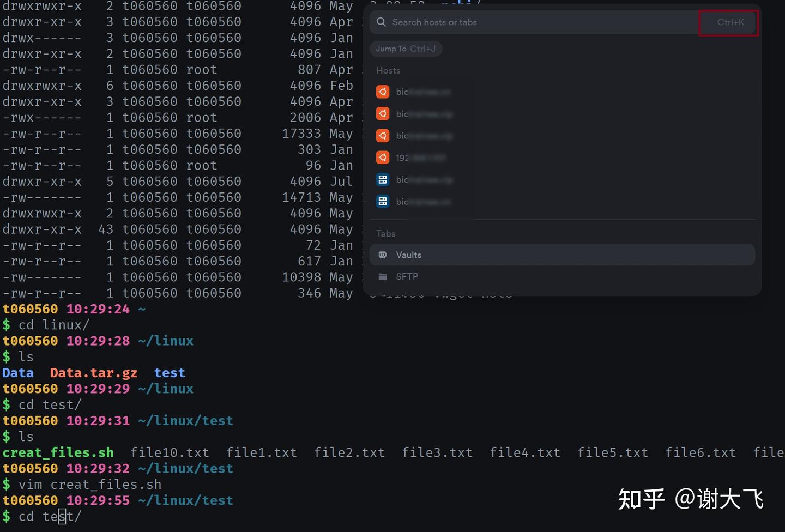Click the Vaults key icon in the Tabs section
Viewport: 785px width, 532px height.
pyautogui.click(x=383, y=255)
